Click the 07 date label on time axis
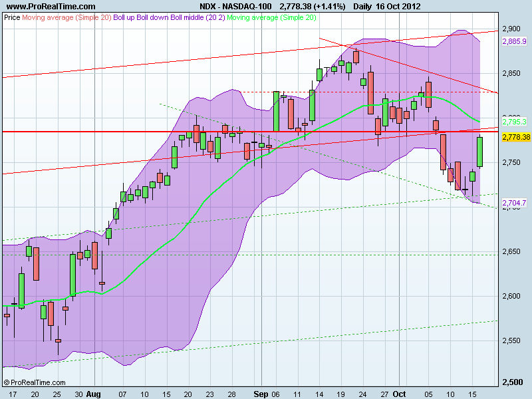The image size is (532, 399). (x=122, y=394)
